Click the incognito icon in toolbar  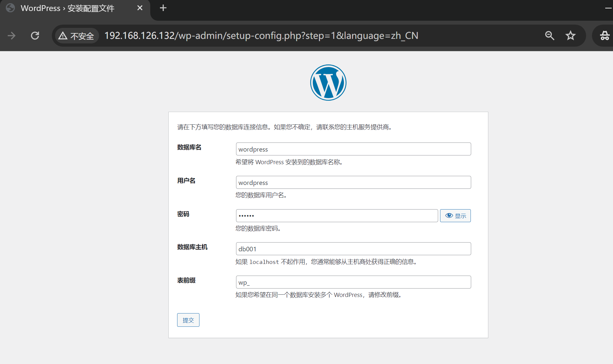(605, 36)
